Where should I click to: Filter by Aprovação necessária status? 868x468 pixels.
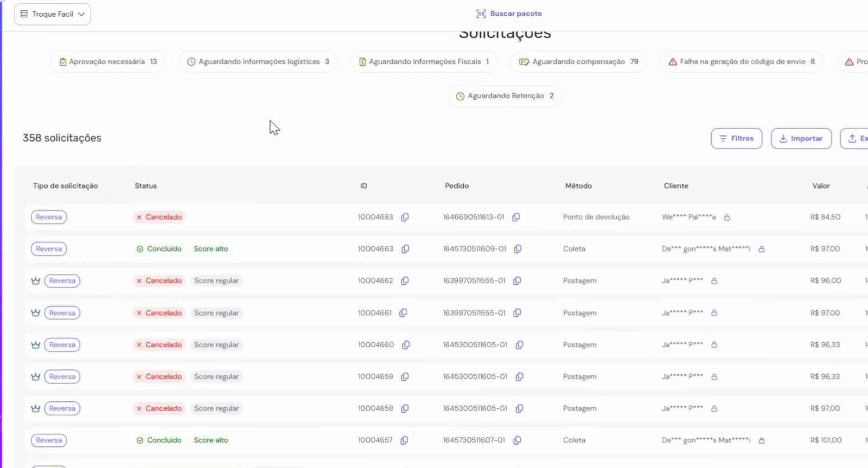(108, 62)
